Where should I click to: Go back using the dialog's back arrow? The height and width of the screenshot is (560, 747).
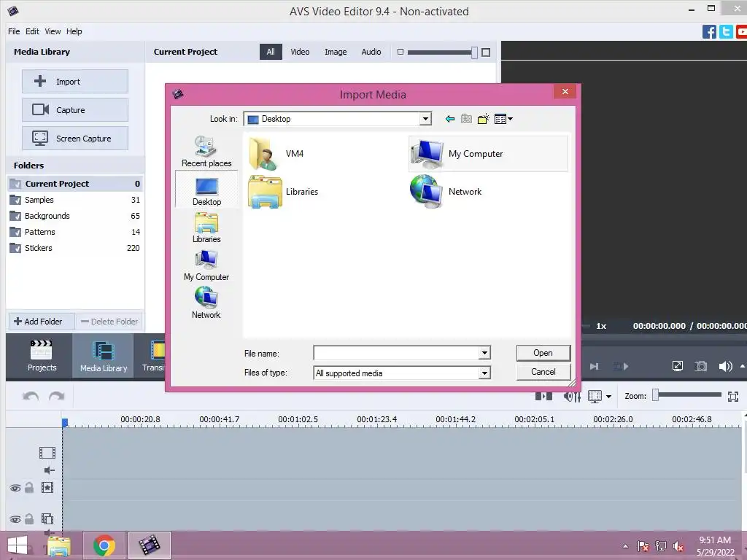click(449, 119)
